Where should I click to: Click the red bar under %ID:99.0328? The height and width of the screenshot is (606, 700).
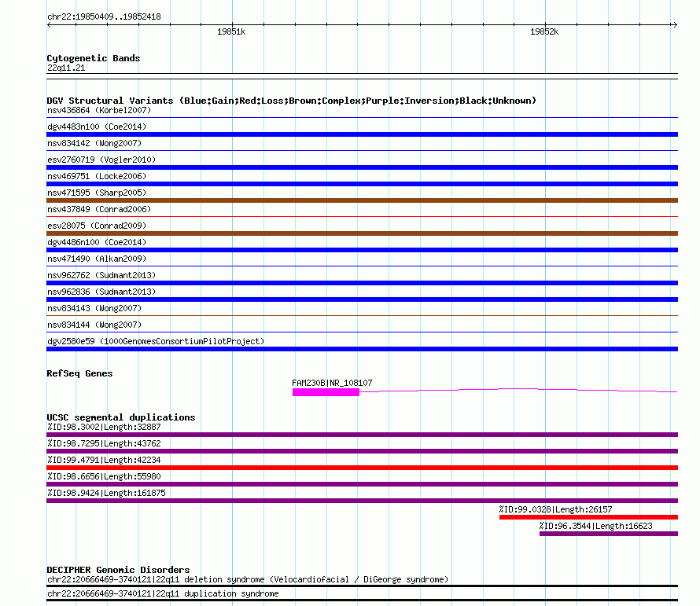pyautogui.click(x=588, y=517)
